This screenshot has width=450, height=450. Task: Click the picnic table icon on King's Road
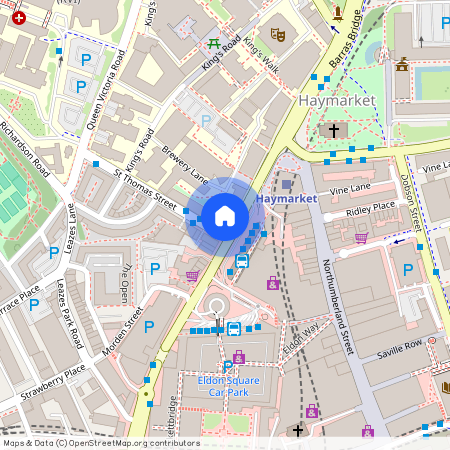tap(214, 44)
